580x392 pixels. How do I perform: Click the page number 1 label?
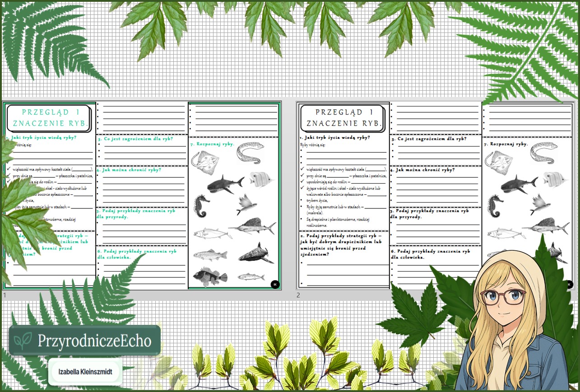5,295
